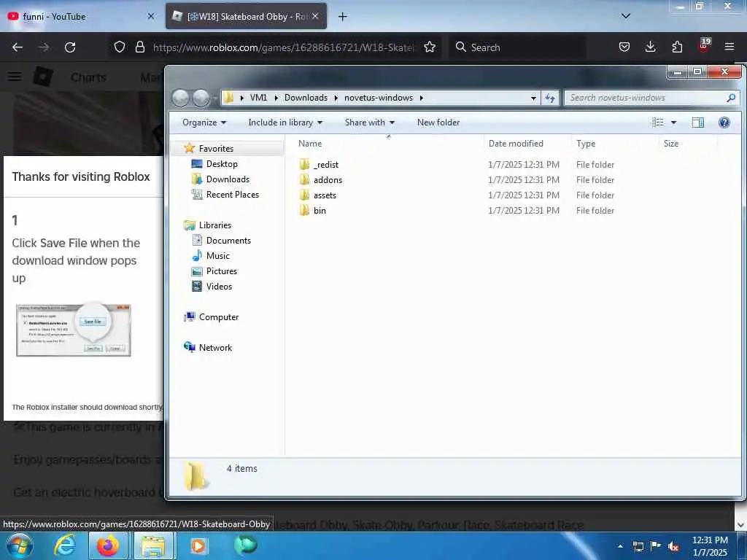Open the Organize dropdown menu
The height and width of the screenshot is (560, 747).
pos(204,122)
